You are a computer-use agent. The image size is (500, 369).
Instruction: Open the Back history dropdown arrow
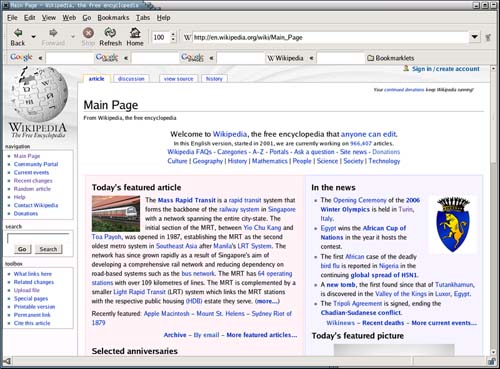pyautogui.click(x=33, y=36)
